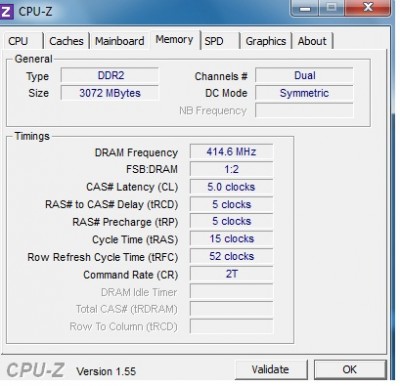
Task: Click the DC Mode field showing Symmetric
Action: (304, 93)
